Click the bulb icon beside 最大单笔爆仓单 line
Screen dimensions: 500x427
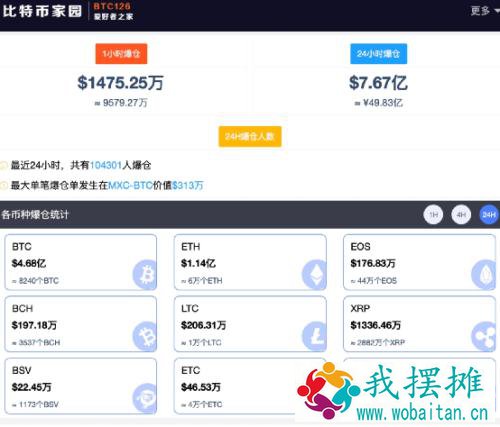point(4,185)
